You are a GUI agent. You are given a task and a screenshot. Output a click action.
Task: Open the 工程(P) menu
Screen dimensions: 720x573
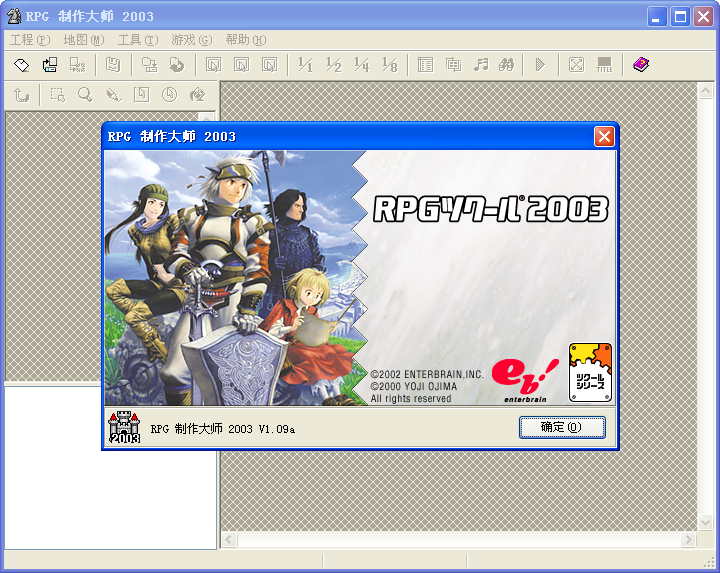click(30, 40)
